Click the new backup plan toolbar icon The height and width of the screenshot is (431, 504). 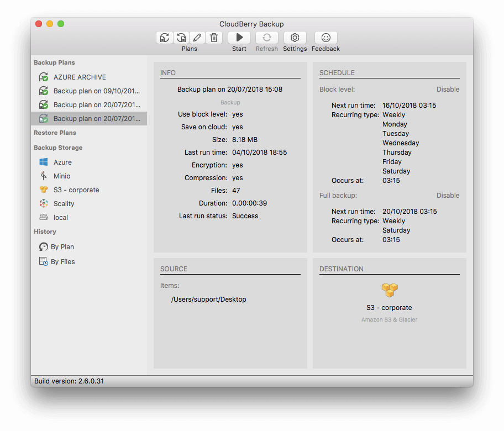coord(165,38)
